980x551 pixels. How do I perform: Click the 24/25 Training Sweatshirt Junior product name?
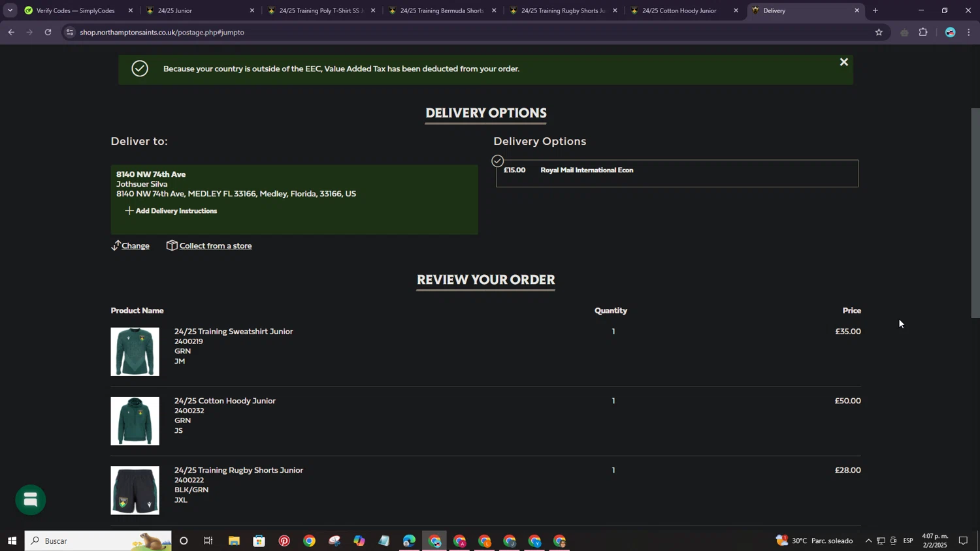tap(233, 332)
